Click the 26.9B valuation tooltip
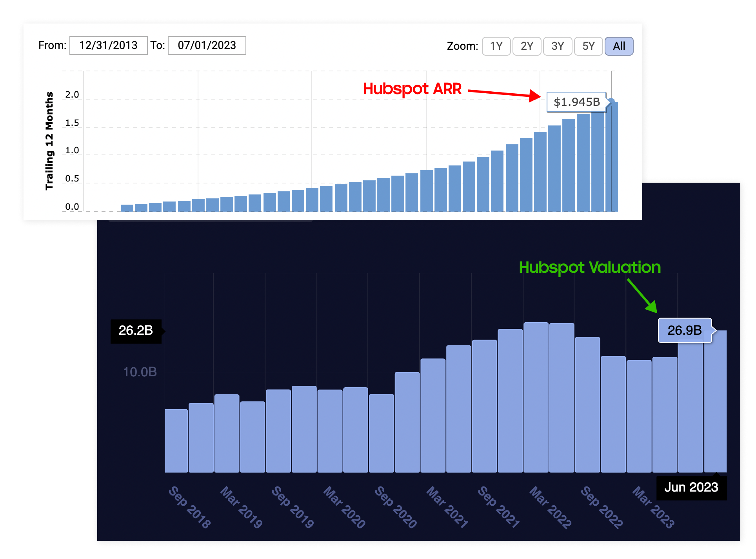Viewport: 756px width, 559px height. (685, 330)
